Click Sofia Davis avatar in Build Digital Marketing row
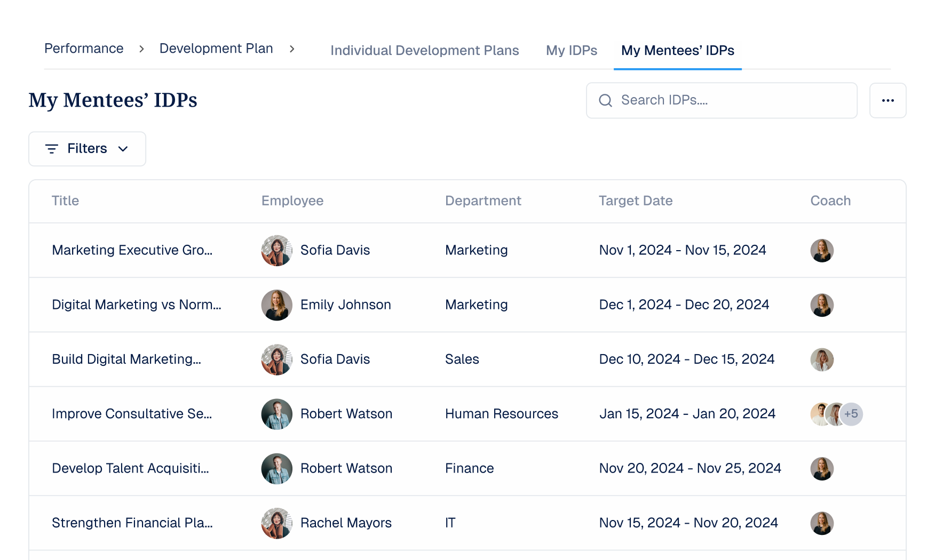Image resolution: width=935 pixels, height=560 pixels. pyautogui.click(x=276, y=359)
